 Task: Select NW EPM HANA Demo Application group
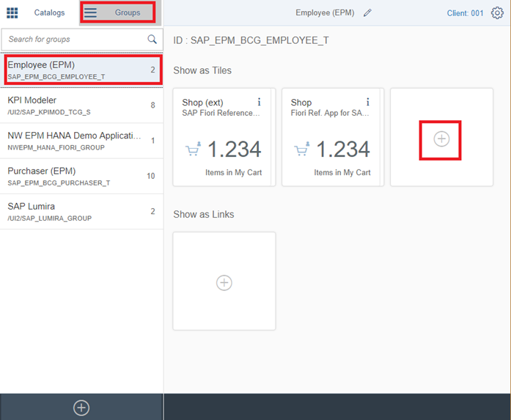click(x=81, y=141)
